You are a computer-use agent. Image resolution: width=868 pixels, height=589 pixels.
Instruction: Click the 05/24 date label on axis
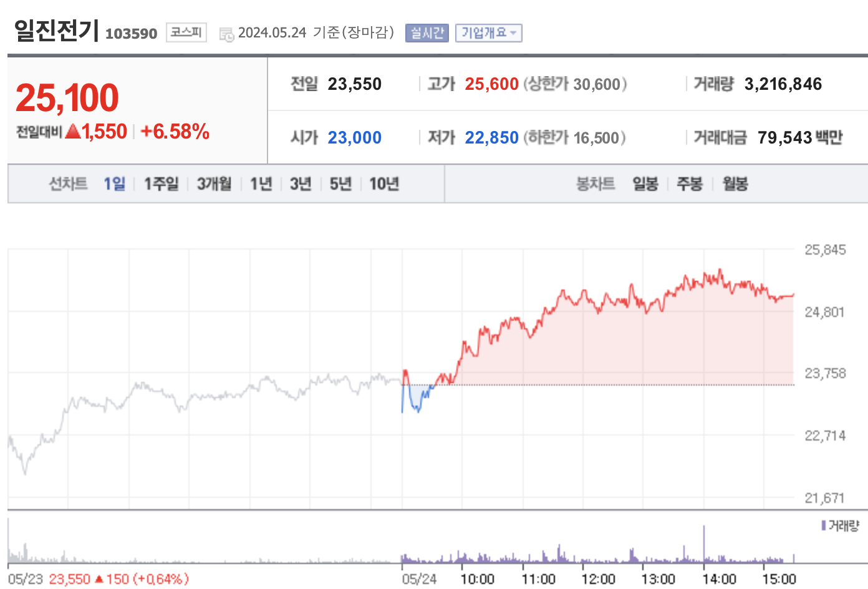419,579
